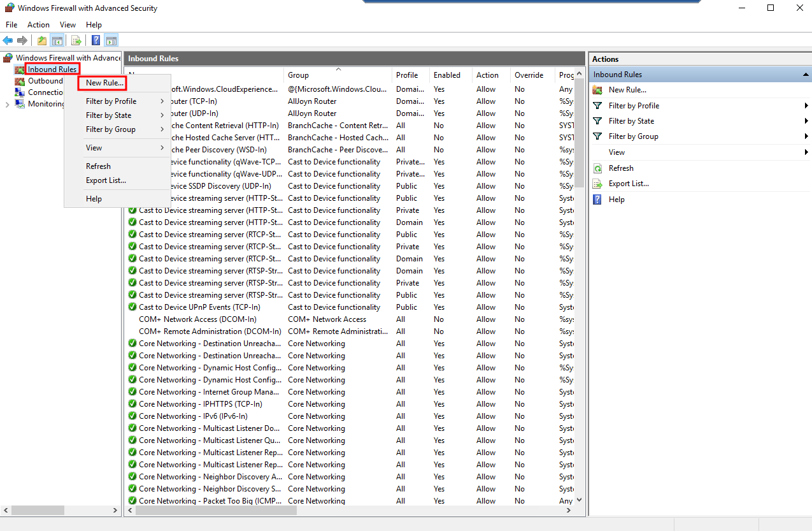Click the Help icon in Actions pane

pos(597,200)
